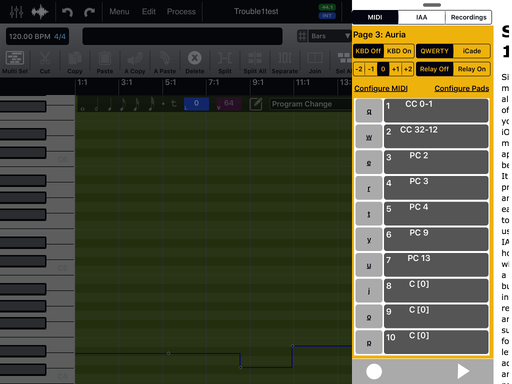Trigger pad 10 C [0]
Viewport: 512px width, 384px height.
pyautogui.click(x=436, y=342)
